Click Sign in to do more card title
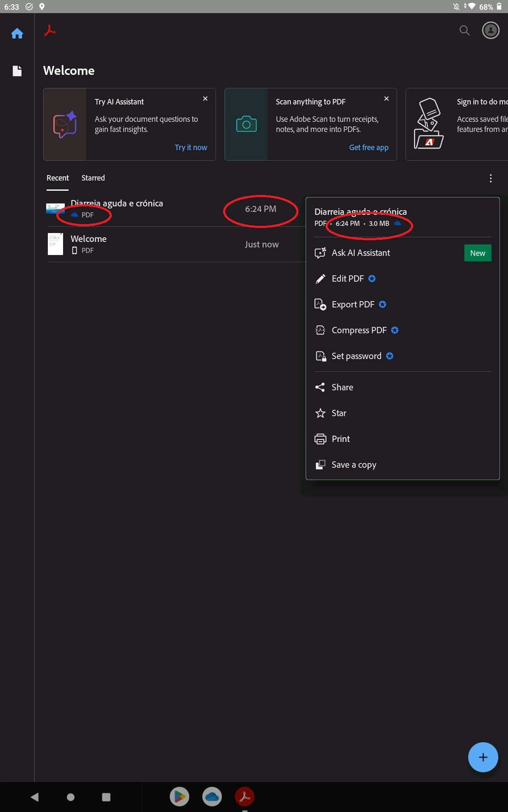Viewport: 508px width, 812px height. click(482, 102)
